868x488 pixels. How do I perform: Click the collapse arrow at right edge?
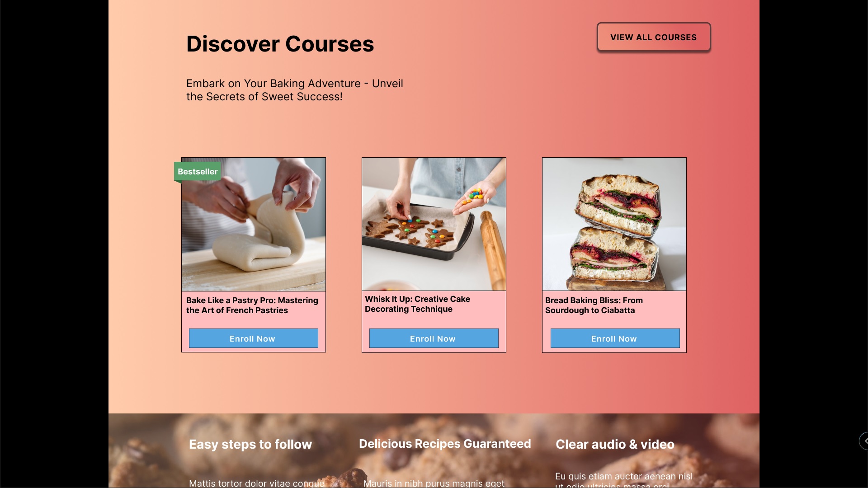pos(864,441)
